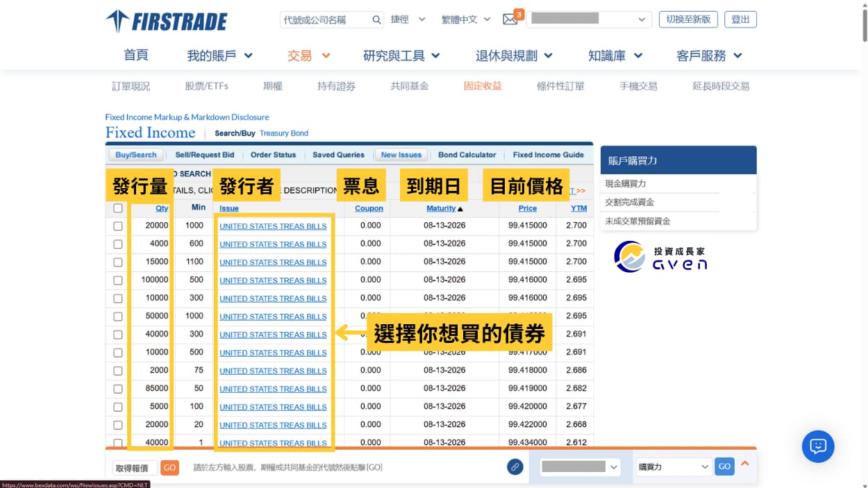Open the 延長時段交易 tab
The image size is (868, 488).
pos(721,86)
